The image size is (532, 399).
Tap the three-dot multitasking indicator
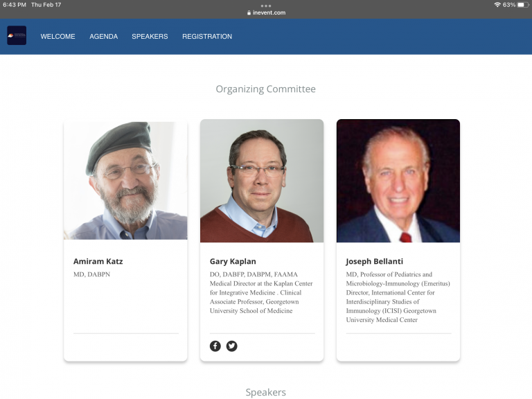tap(266, 6)
